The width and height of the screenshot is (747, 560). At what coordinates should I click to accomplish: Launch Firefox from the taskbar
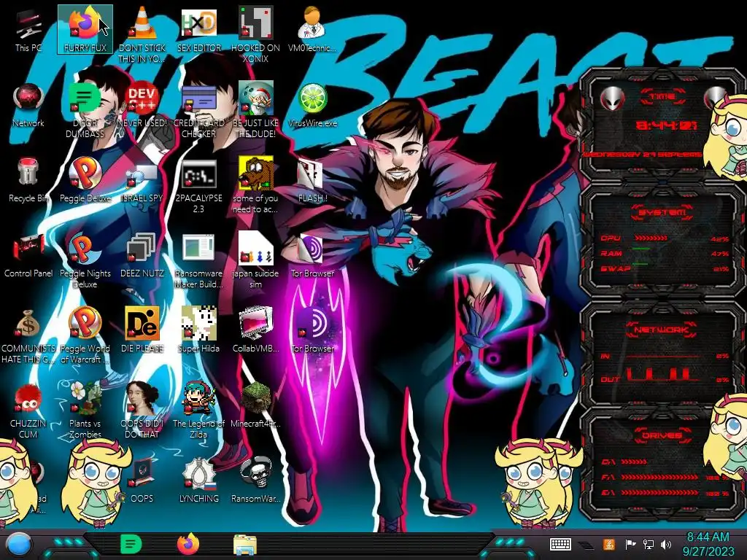188,544
